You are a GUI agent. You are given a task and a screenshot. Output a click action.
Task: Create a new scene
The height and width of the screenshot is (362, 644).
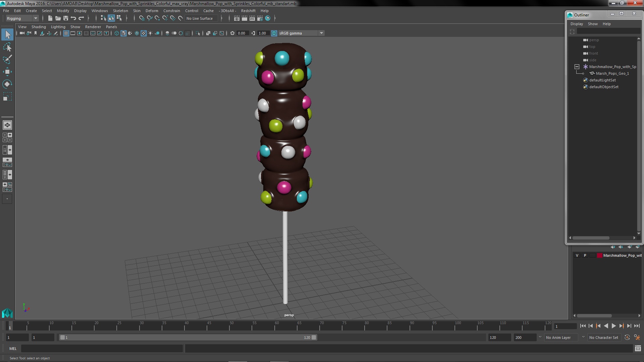tap(50, 18)
